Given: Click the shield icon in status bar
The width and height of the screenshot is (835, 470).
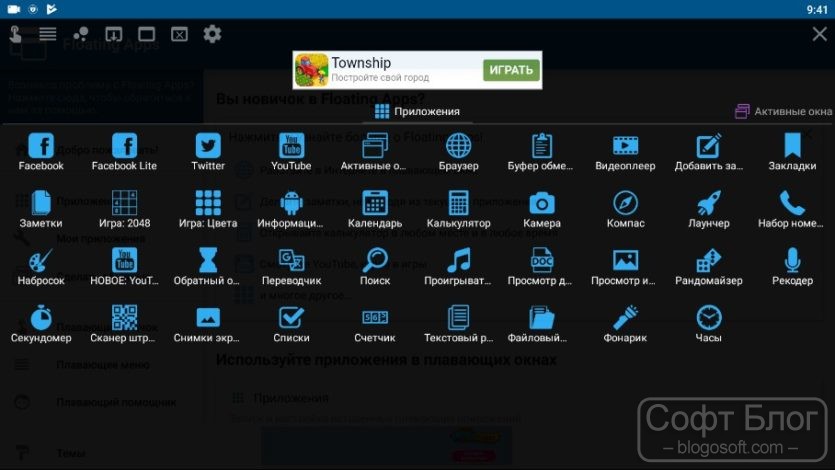Looking at the screenshot, I should click(33, 9).
